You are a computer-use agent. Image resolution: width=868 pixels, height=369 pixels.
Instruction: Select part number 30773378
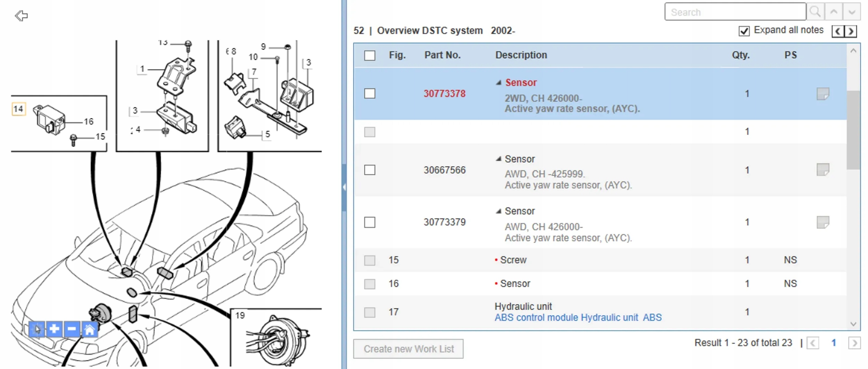[444, 94]
